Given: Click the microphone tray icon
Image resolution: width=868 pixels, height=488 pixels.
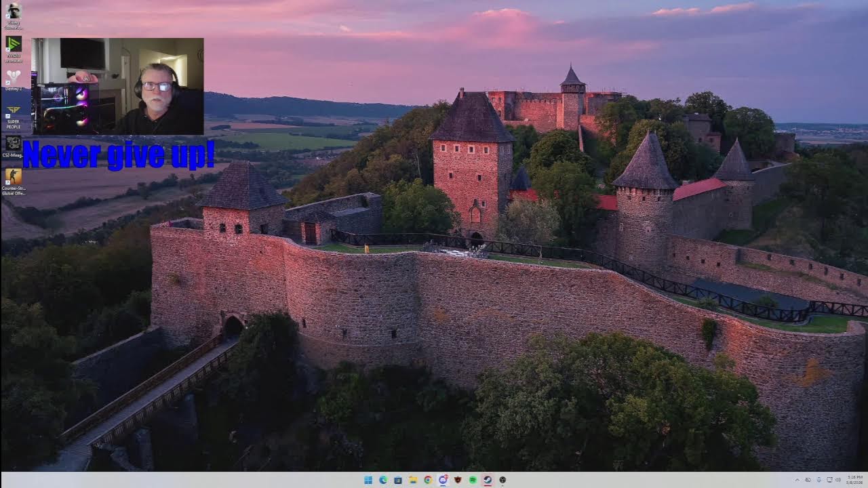Looking at the screenshot, I should click(819, 480).
